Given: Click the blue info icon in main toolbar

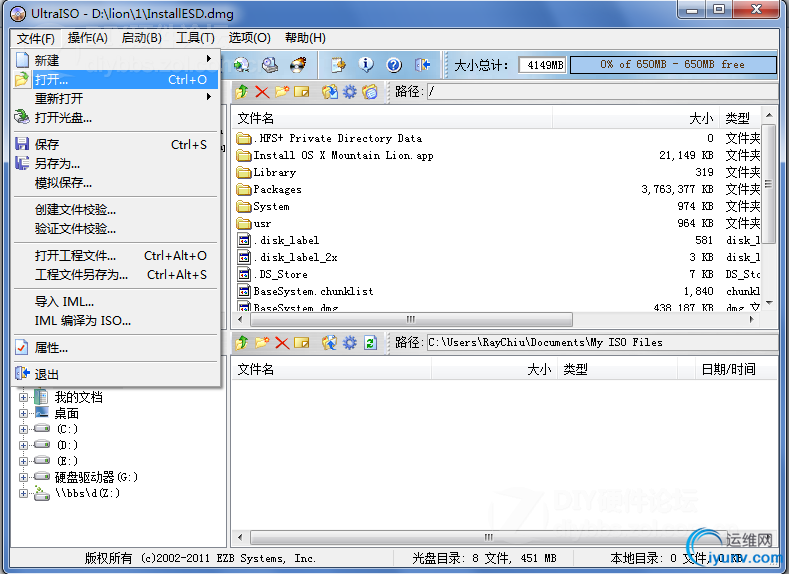Looking at the screenshot, I should (x=366, y=64).
